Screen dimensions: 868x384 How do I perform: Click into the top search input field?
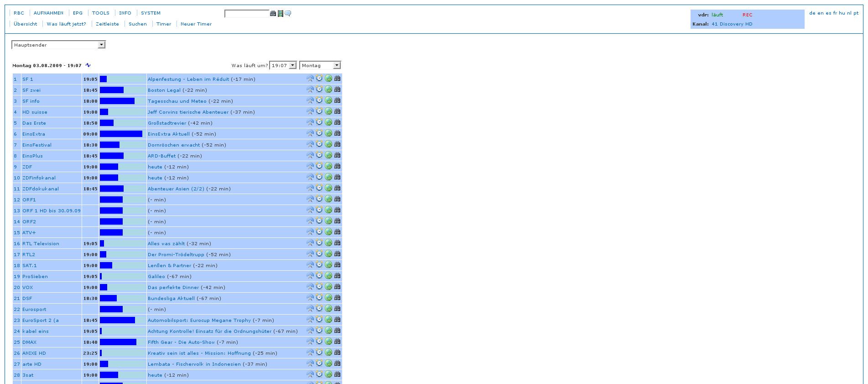(x=247, y=14)
